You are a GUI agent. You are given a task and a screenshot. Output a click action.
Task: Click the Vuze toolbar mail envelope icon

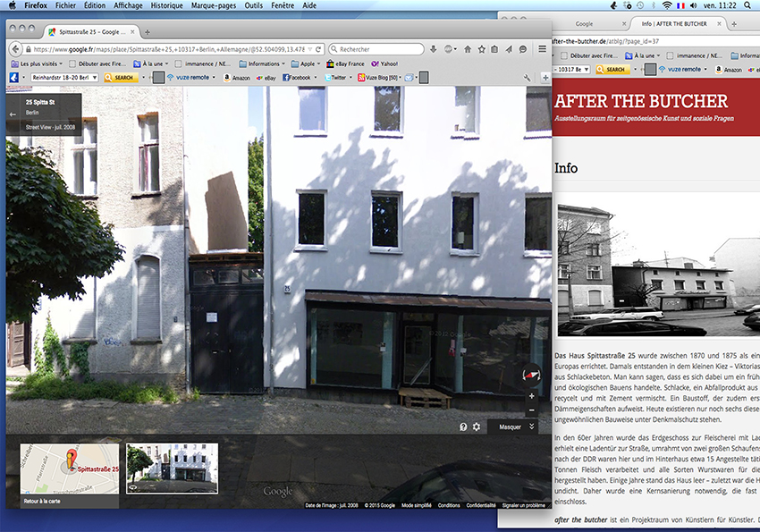410,78
